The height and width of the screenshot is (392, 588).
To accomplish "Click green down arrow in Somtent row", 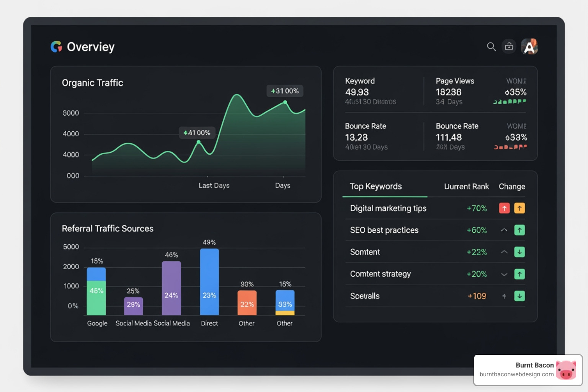I will (519, 252).
